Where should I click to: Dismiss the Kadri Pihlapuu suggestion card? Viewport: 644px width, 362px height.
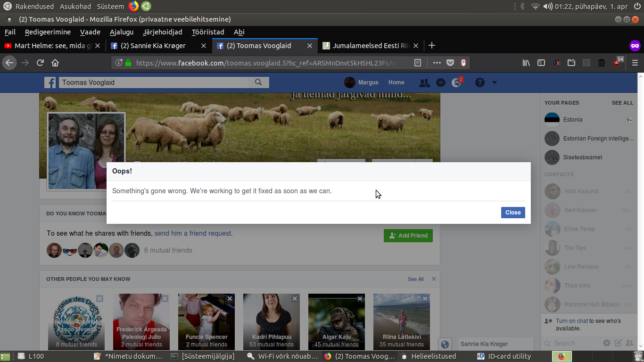point(295,299)
